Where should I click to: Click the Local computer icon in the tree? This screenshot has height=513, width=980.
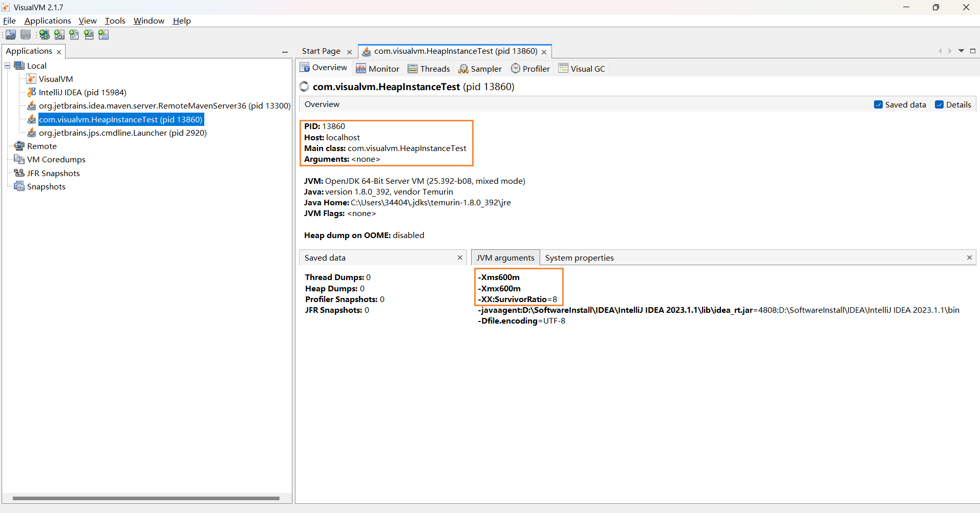pyautogui.click(x=19, y=66)
